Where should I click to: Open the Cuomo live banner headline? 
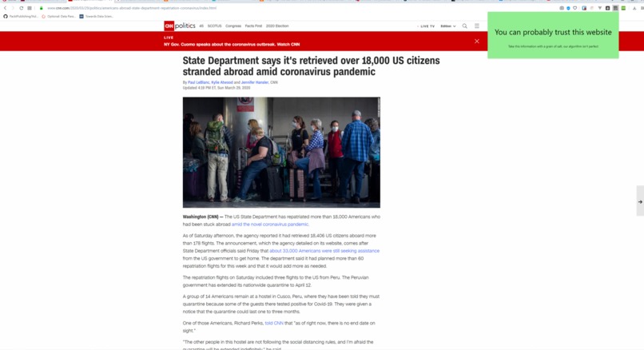click(x=232, y=45)
